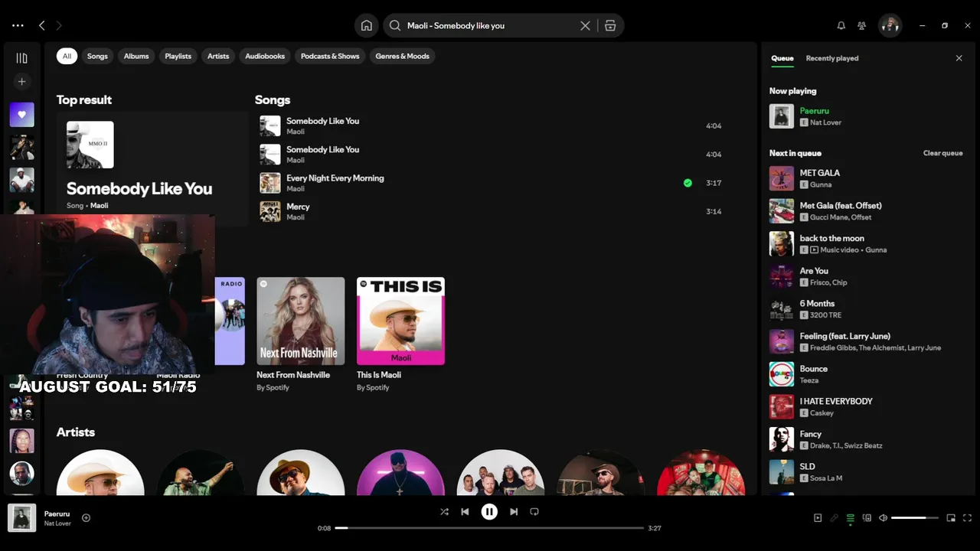Select I HATE EVERYBODY in queue

pyautogui.click(x=867, y=406)
